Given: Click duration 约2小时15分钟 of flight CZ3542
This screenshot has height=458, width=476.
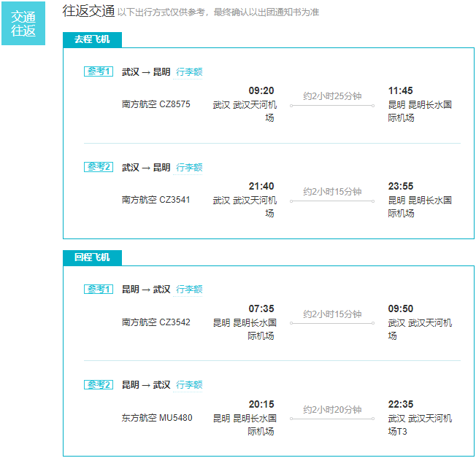Looking at the screenshot, I should [332, 314].
